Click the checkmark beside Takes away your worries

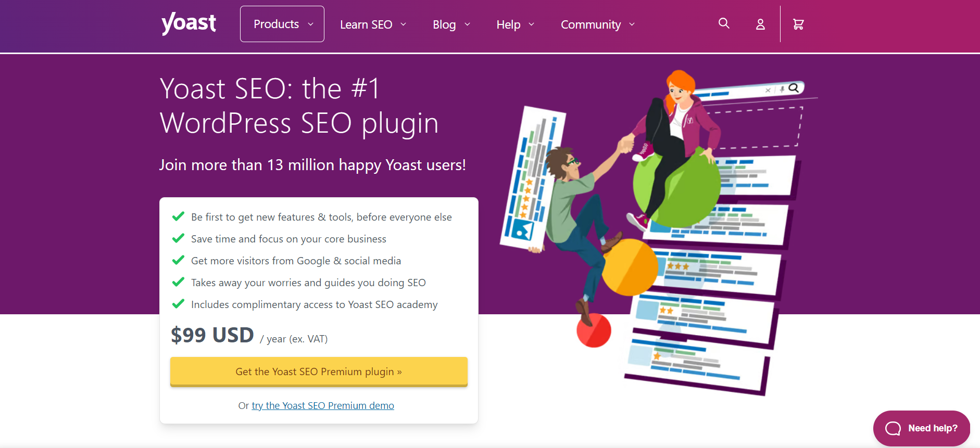click(178, 281)
